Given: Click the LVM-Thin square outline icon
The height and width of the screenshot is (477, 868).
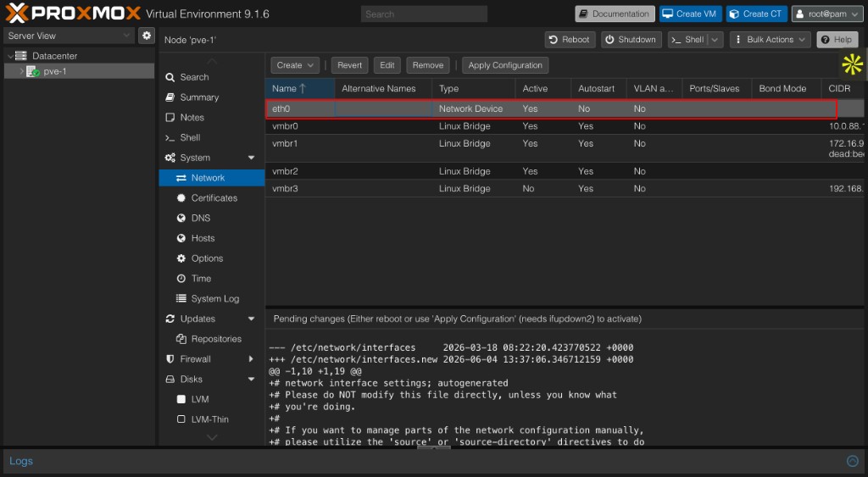Looking at the screenshot, I should [181, 419].
